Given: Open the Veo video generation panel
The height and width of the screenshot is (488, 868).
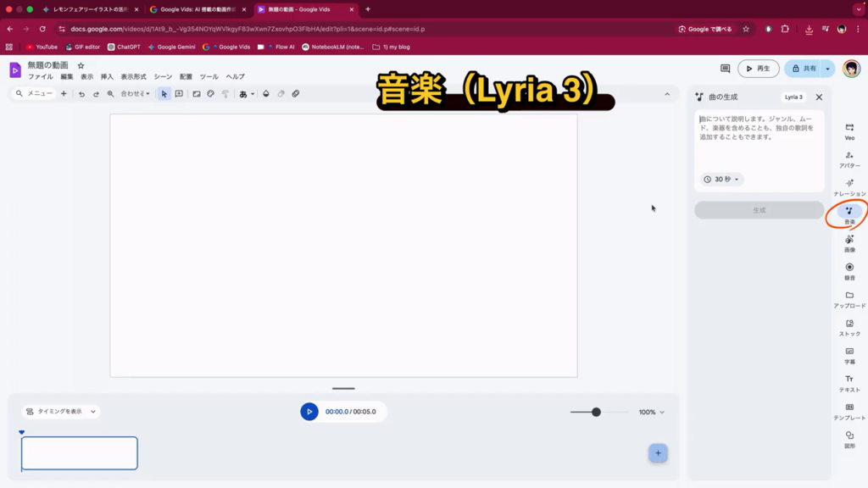Looking at the screenshot, I should tap(849, 130).
